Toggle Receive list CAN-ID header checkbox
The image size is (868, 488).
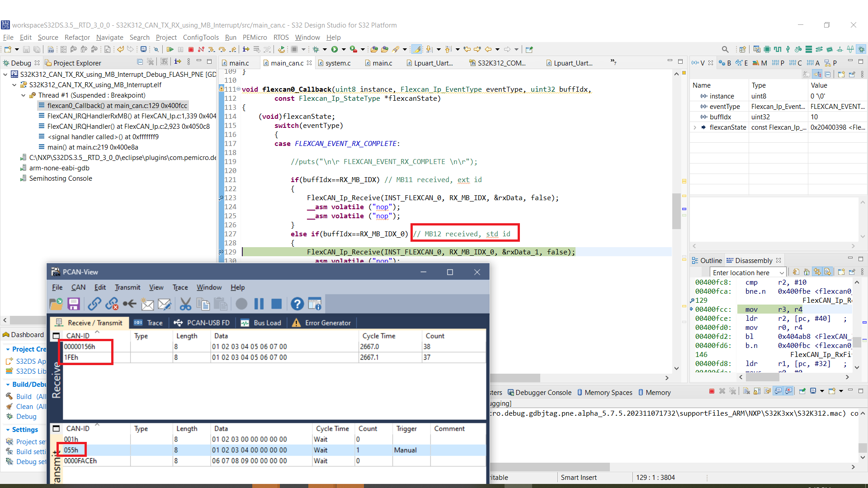[56, 336]
